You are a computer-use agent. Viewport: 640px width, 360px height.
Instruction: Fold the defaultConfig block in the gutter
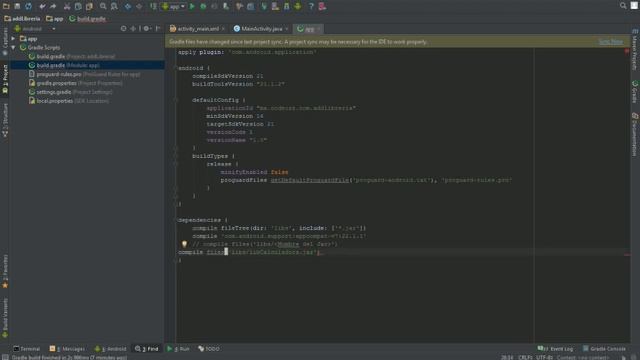(x=176, y=100)
